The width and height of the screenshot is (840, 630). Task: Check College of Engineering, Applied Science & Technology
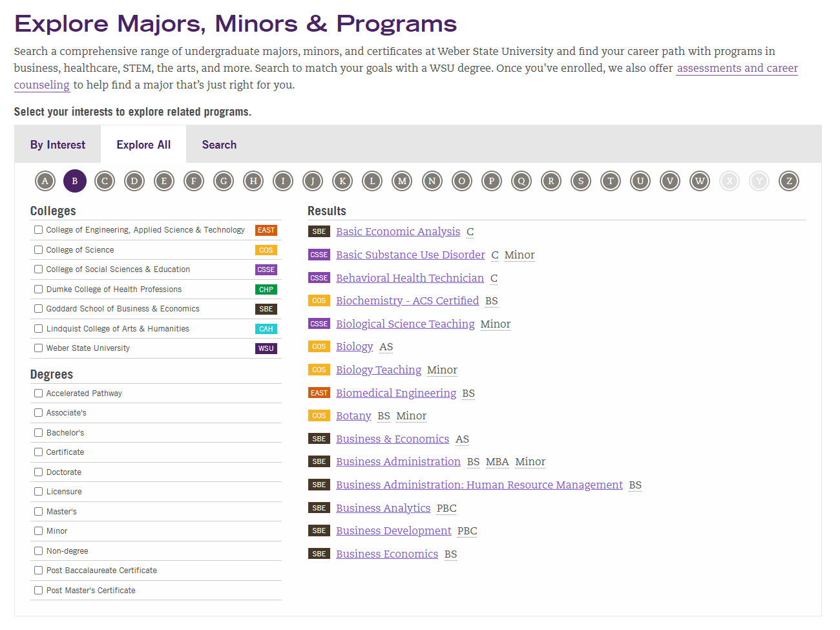click(39, 230)
